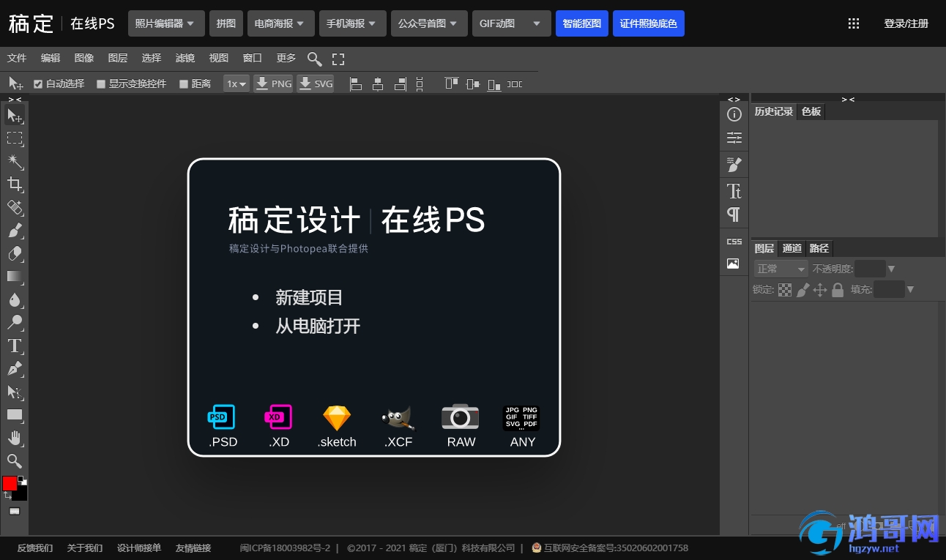The width and height of the screenshot is (946, 560).
Task: Lock transparent pixels checkerboard icon
Action: pos(785,290)
